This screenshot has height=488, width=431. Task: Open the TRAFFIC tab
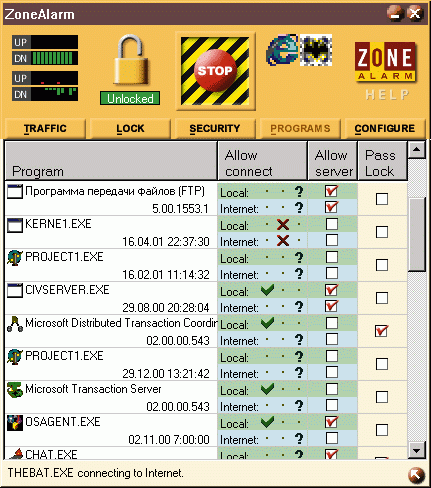45,128
